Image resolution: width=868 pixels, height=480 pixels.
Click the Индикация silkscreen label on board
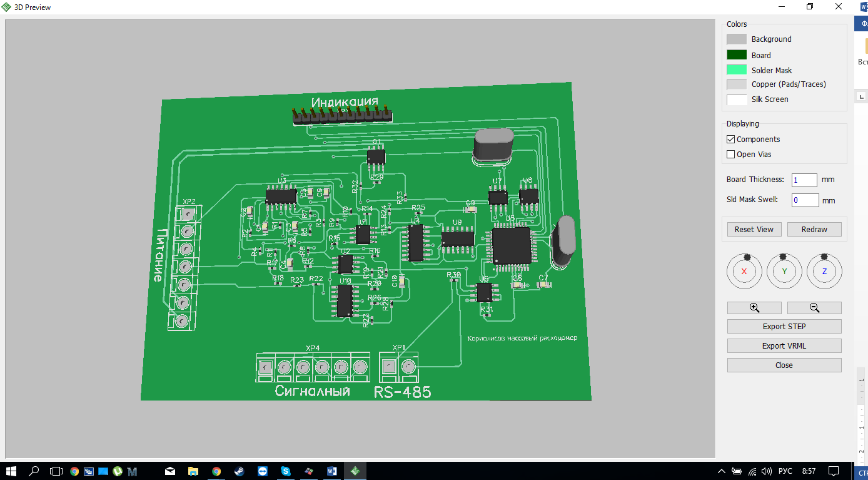[345, 102]
